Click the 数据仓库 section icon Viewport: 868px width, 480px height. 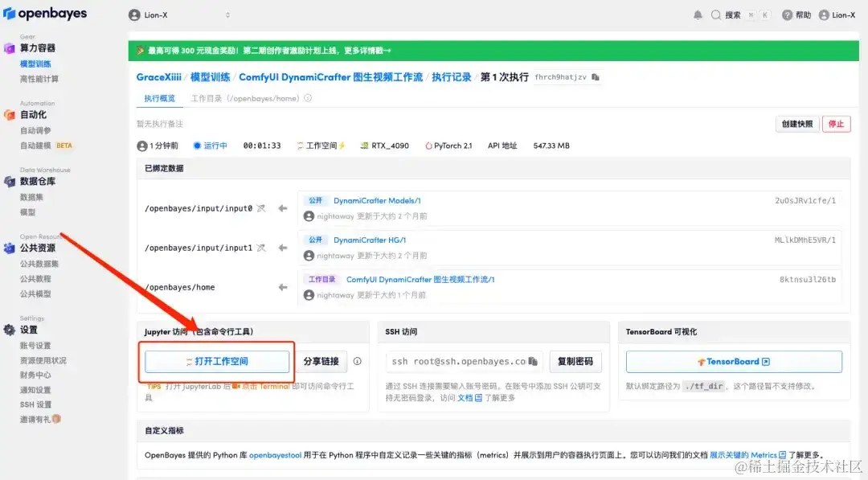[10, 181]
